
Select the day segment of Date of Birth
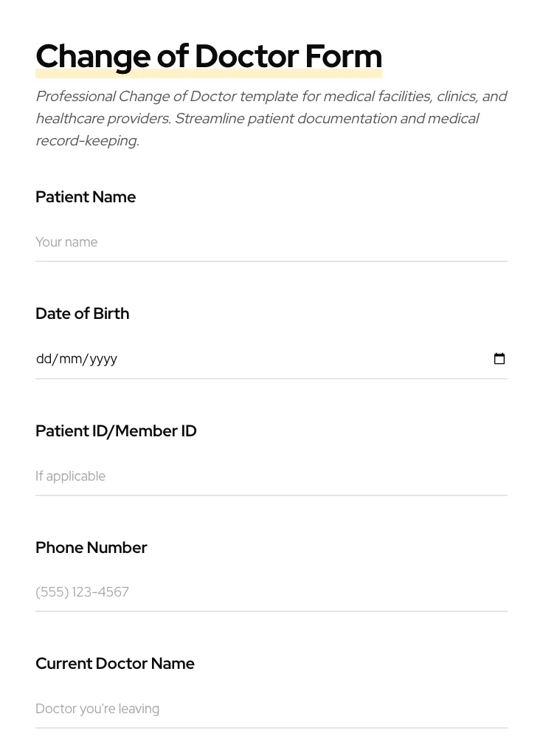pyautogui.click(x=44, y=359)
